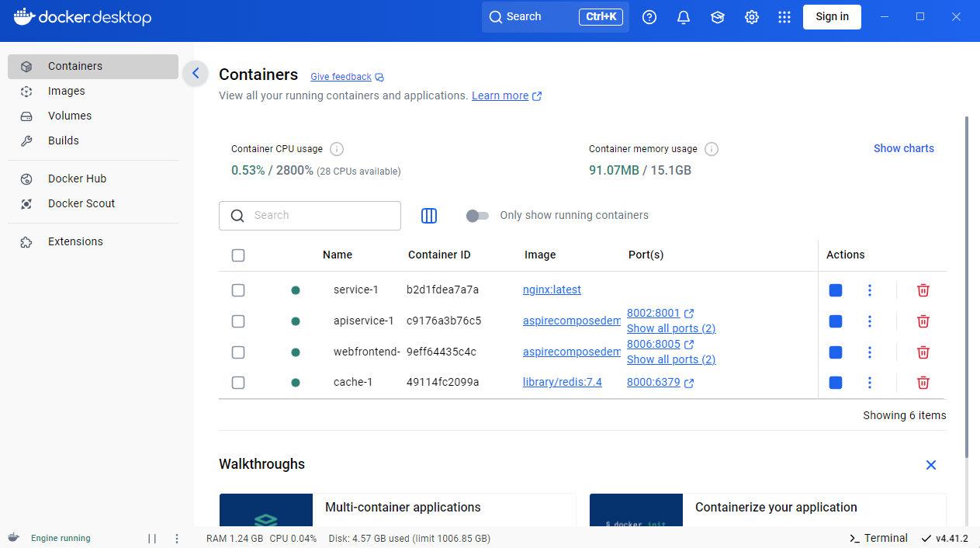Expand all ports for apiservice-1
This screenshot has width=980, height=548.
pos(671,328)
